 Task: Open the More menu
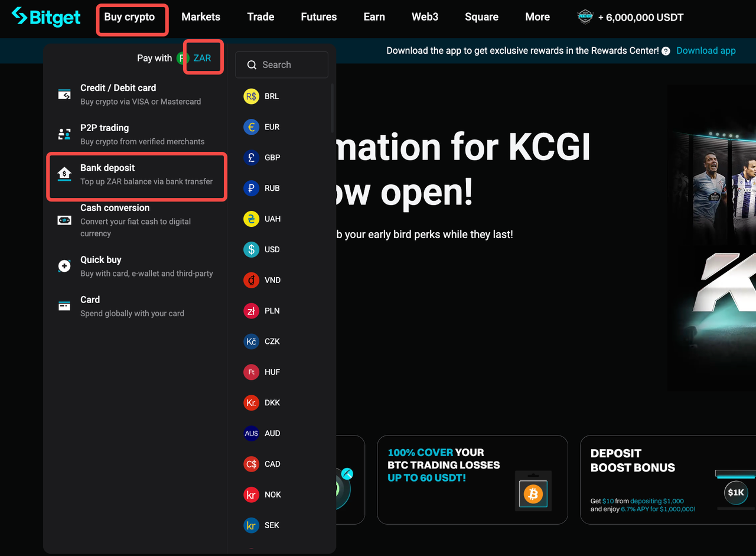tap(537, 17)
